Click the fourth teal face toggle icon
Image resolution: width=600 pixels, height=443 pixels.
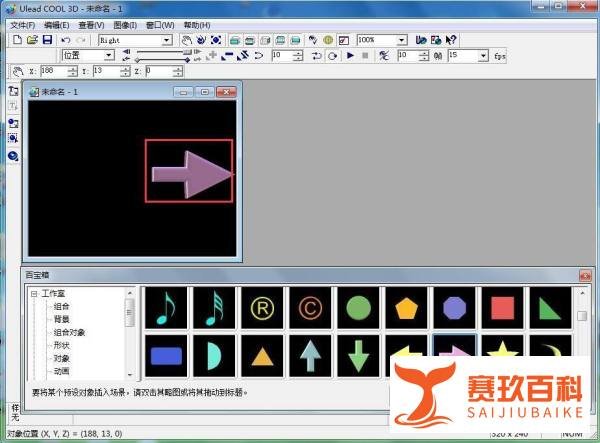pos(280,40)
